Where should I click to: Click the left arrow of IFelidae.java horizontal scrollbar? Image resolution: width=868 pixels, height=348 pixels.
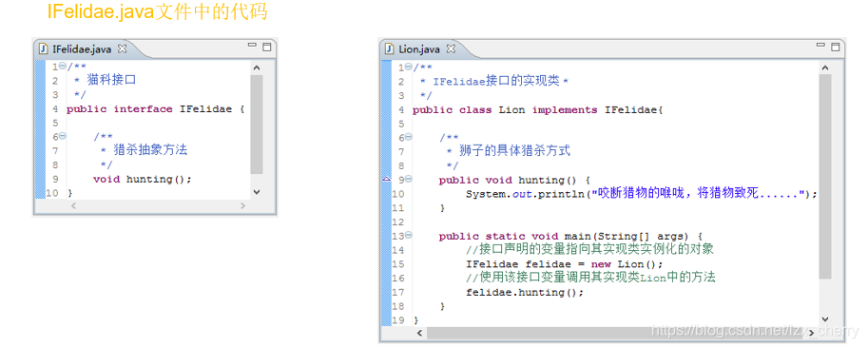pos(73,205)
